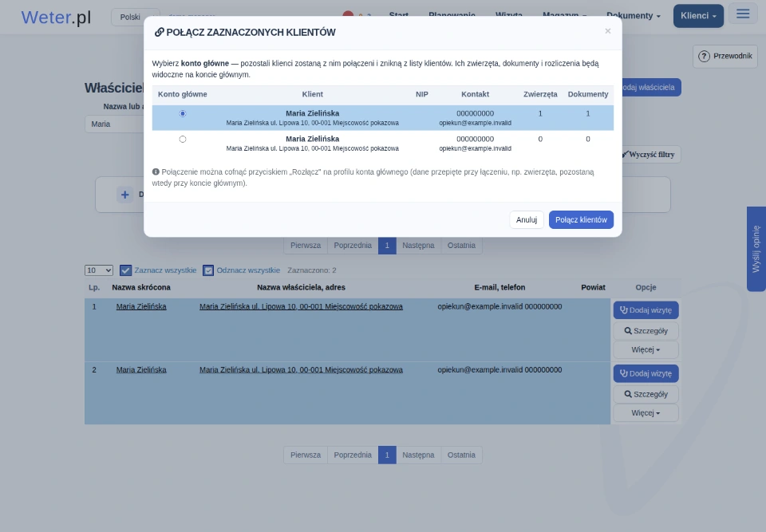Click magnifier Szczegóły button for row 2
Screen dimensions: 766x532
(646, 394)
